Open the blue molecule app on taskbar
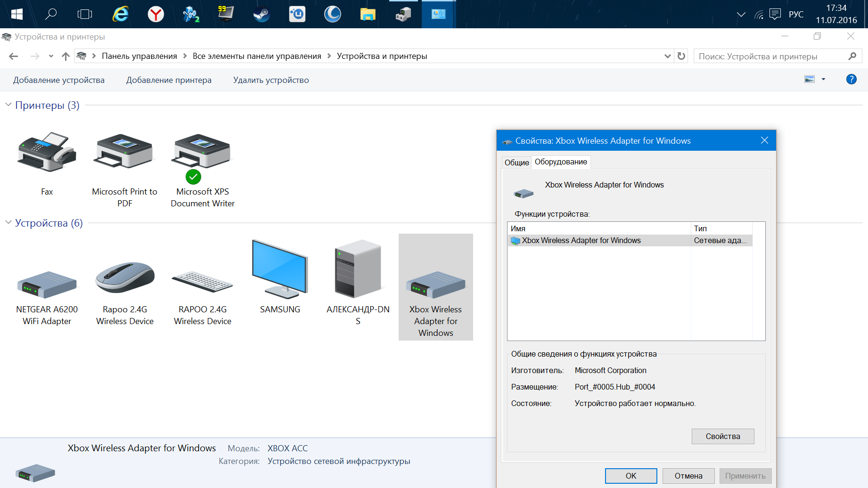Viewport: 868px width, 488px height. [191, 14]
